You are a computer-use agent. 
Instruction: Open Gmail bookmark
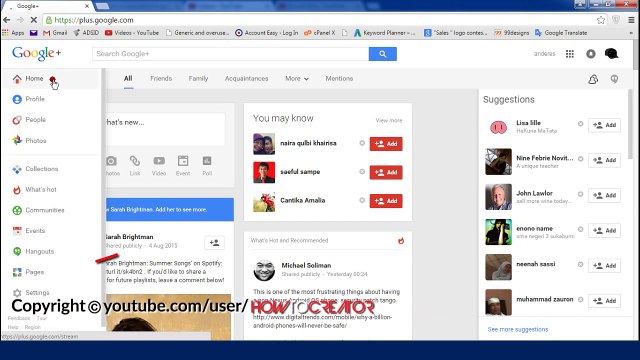coord(55,33)
